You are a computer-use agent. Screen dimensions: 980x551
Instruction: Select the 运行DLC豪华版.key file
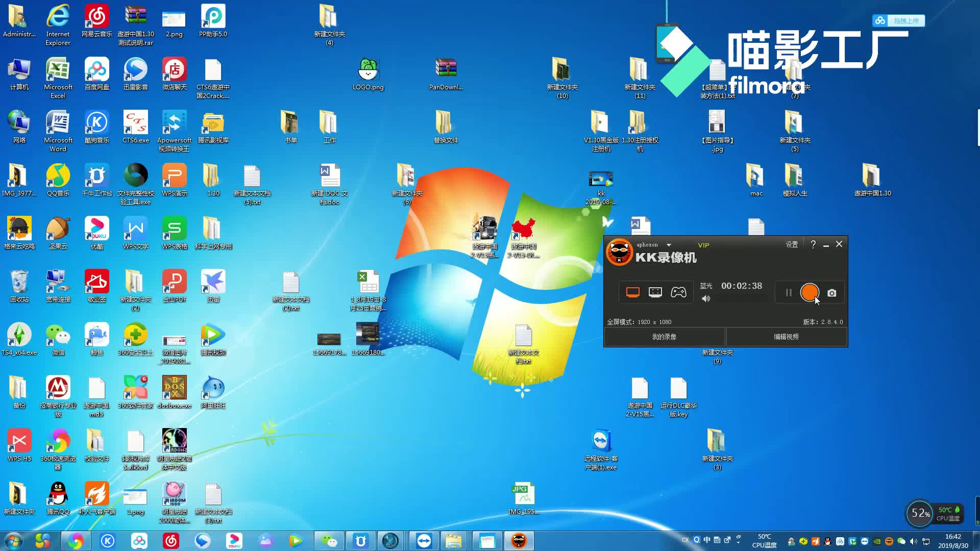pyautogui.click(x=678, y=396)
